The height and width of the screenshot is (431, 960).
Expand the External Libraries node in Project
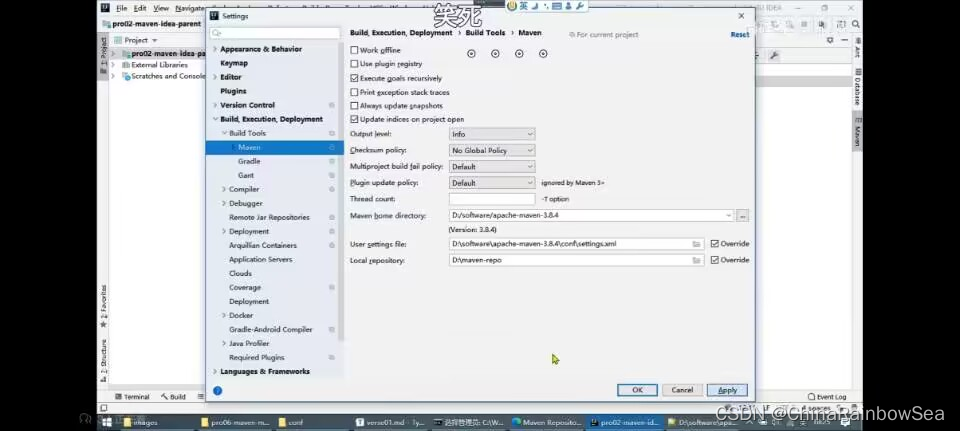click(113, 65)
